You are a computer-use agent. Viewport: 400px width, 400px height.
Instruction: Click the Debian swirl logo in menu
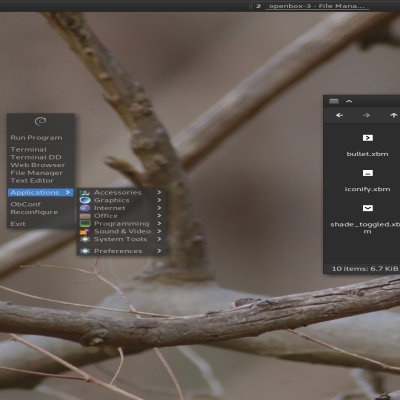pyautogui.click(x=40, y=121)
